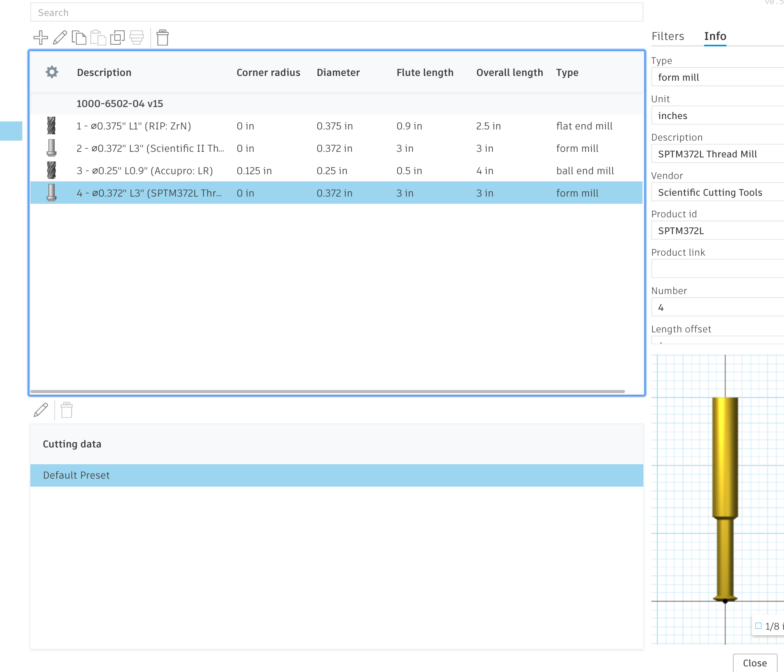Click the renumber tools icon
The image size is (784, 672).
(137, 38)
